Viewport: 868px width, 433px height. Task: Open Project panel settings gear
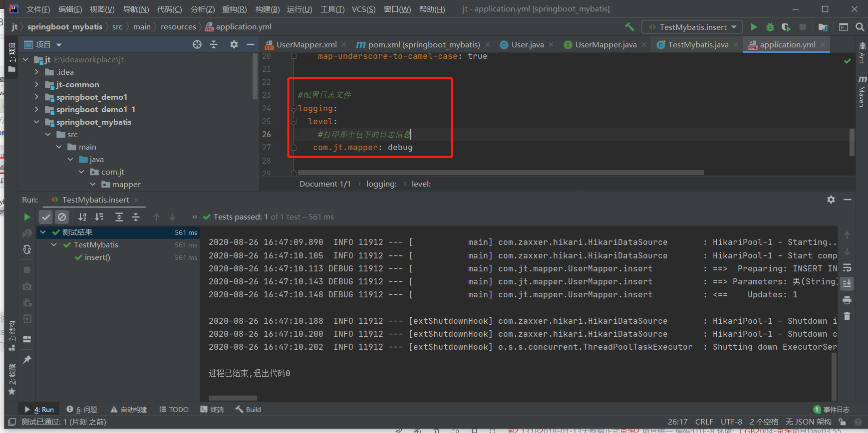[x=234, y=44]
